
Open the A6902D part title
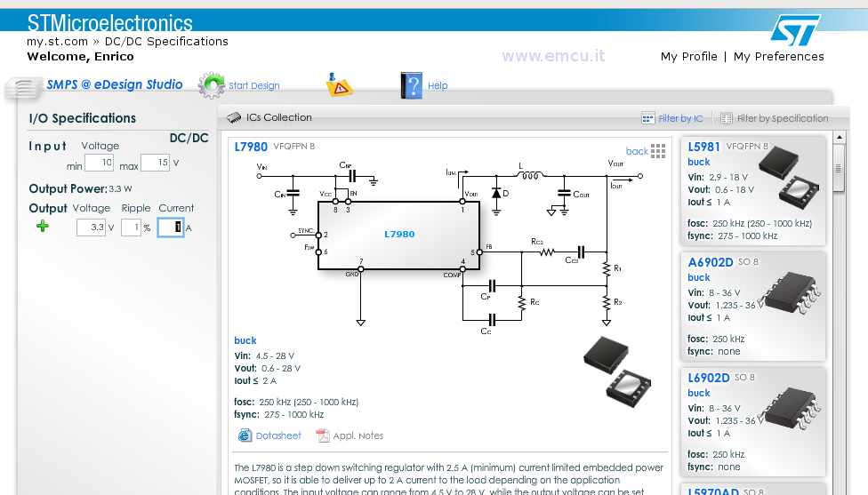coord(711,262)
